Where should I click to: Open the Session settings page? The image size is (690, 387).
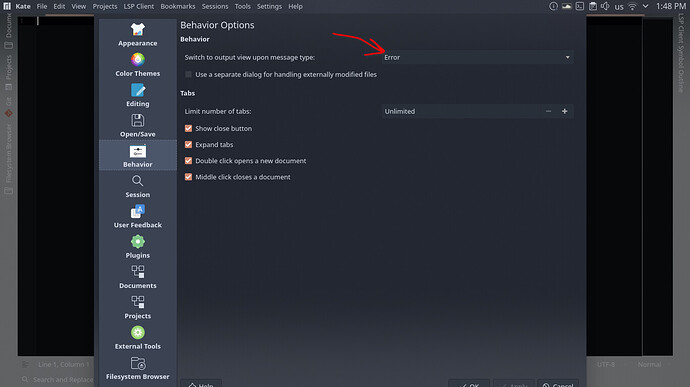(138, 187)
